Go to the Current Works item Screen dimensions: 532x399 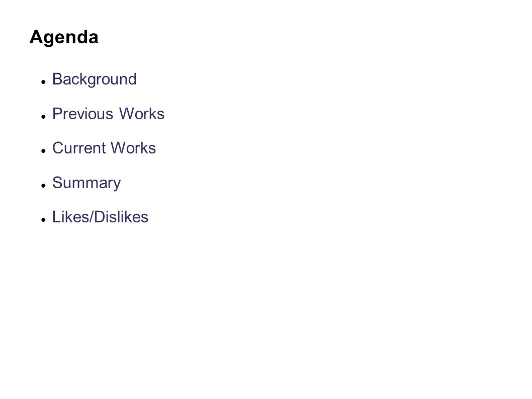pos(104,148)
